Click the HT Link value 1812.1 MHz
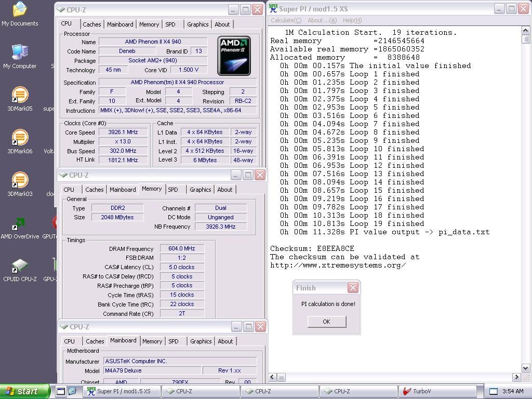Viewport: 532px width, 399px height. click(123, 160)
